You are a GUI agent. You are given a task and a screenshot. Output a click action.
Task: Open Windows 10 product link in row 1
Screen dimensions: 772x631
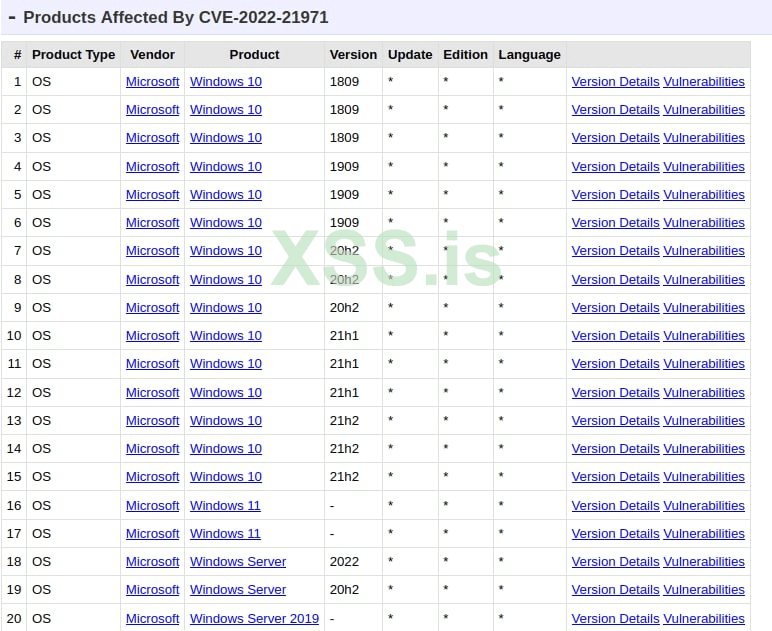pyautogui.click(x=226, y=82)
